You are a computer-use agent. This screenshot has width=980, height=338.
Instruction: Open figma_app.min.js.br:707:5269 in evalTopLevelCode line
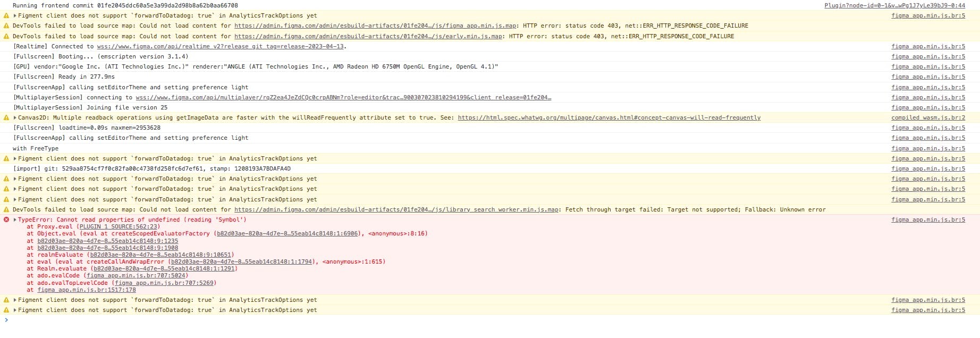164,283
